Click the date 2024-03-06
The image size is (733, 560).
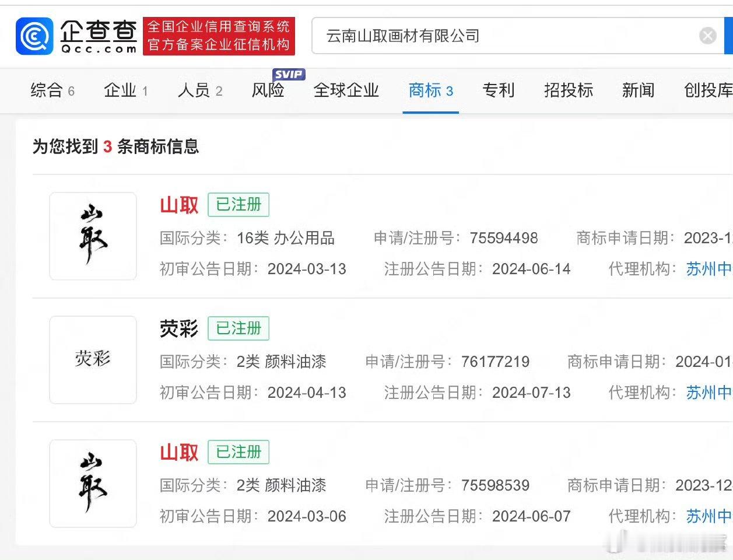point(307,516)
